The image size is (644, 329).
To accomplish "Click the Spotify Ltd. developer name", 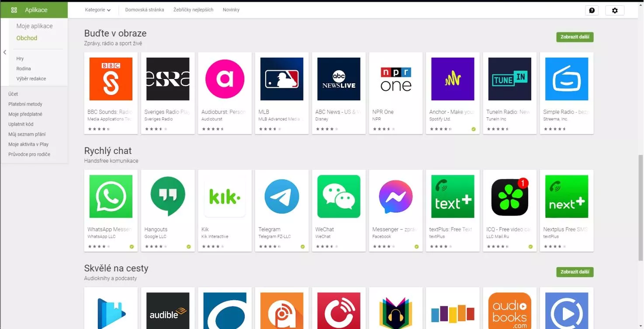I will pos(440,119).
